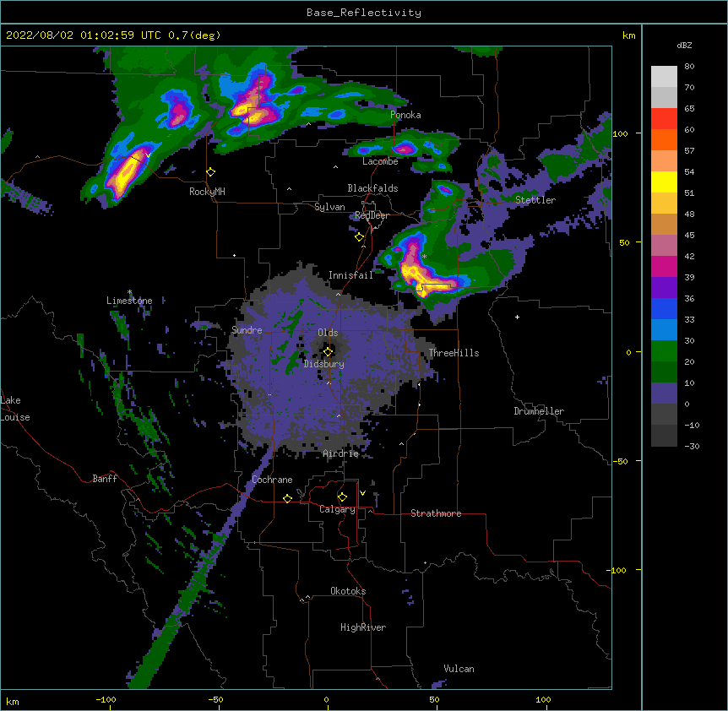Click the 65 value on dBZ legend
The width and height of the screenshot is (728, 711).
(689, 109)
